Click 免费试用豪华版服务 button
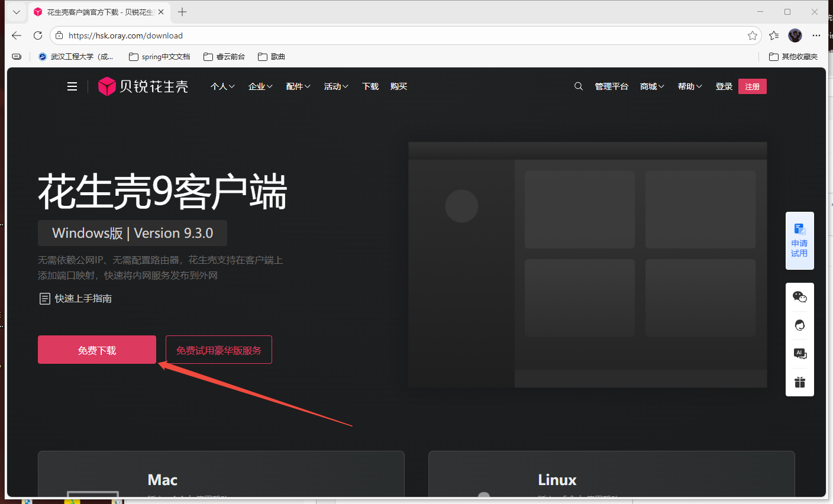This screenshot has width=833, height=504. click(219, 350)
